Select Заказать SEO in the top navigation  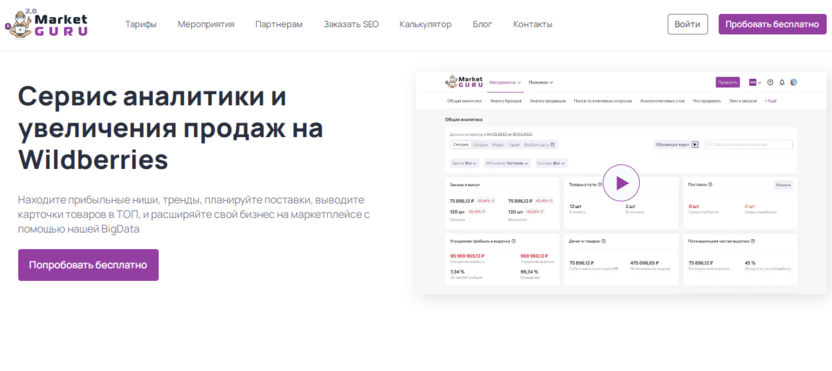pos(351,24)
